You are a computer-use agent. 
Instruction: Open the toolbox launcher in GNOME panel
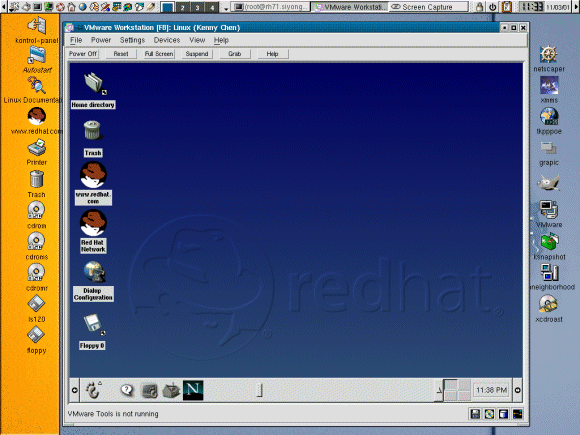point(171,391)
